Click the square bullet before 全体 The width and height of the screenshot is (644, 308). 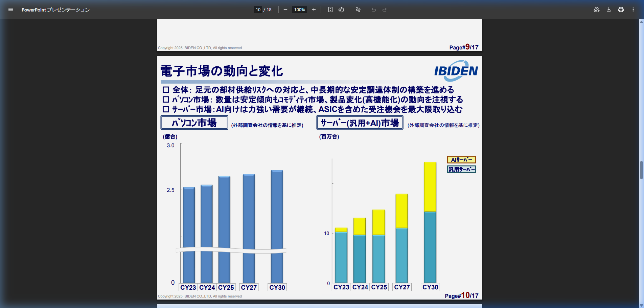[166, 90]
